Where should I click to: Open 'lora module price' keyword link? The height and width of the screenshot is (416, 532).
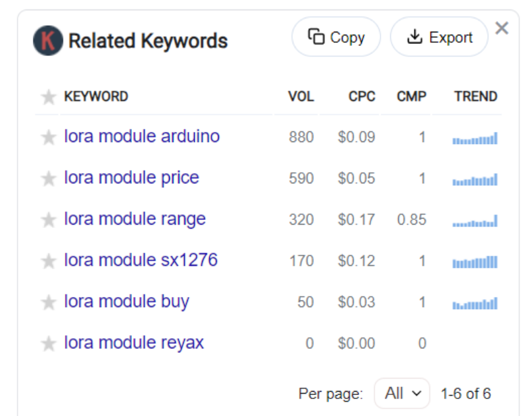[x=132, y=178]
